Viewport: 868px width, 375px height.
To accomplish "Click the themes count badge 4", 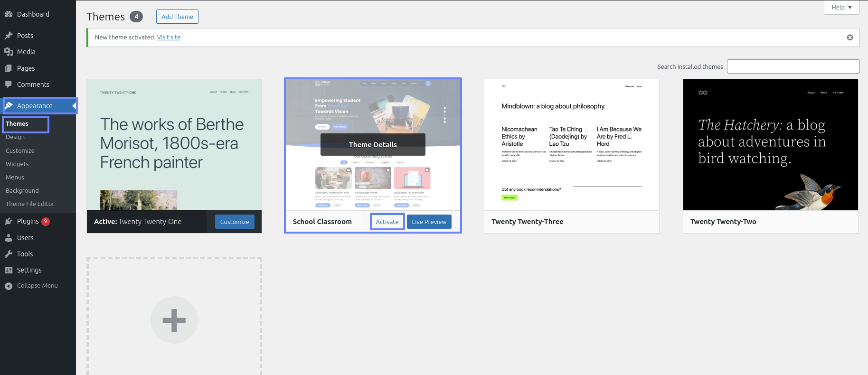I will (136, 17).
